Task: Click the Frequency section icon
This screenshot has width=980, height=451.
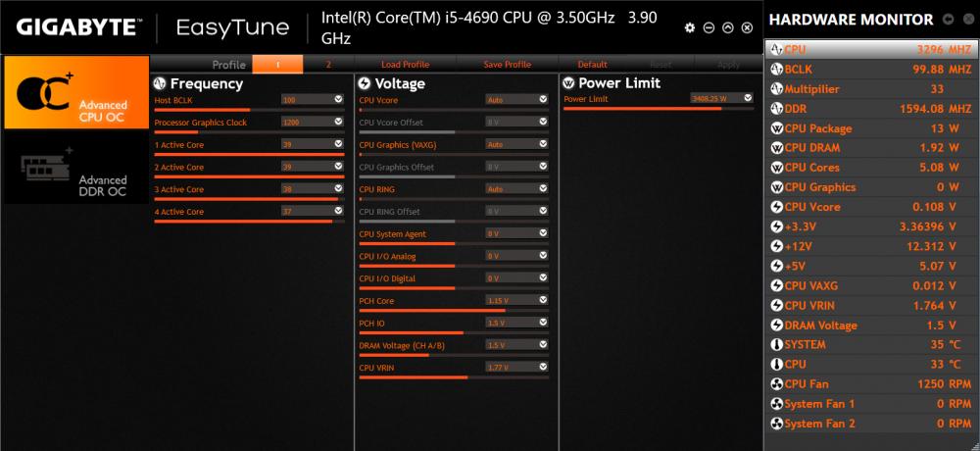Action: click(160, 83)
